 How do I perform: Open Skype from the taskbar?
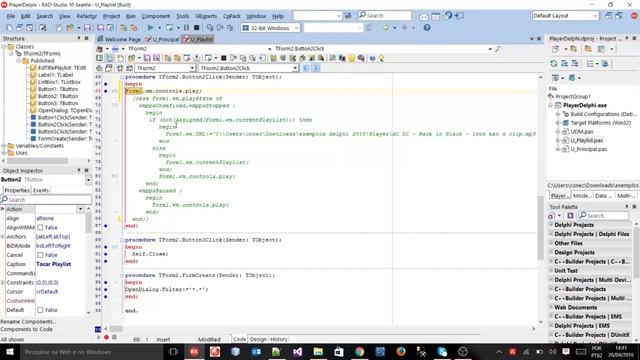(442, 352)
